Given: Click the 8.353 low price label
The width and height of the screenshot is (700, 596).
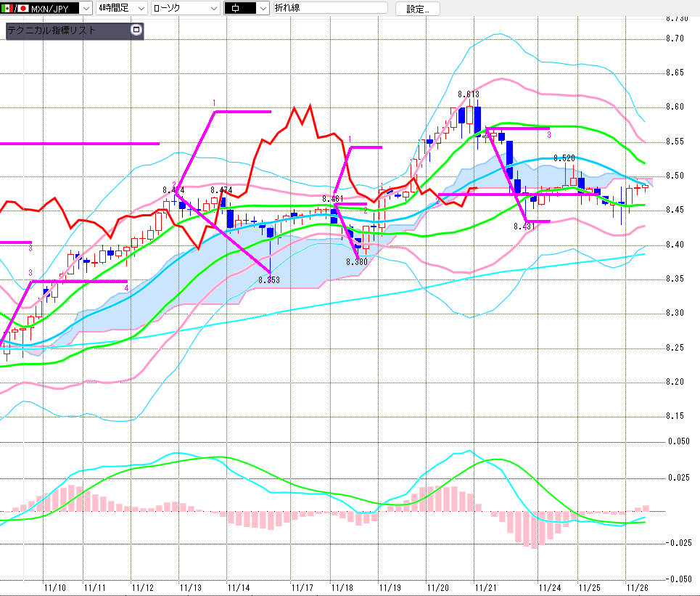Looking at the screenshot, I should click(269, 279).
